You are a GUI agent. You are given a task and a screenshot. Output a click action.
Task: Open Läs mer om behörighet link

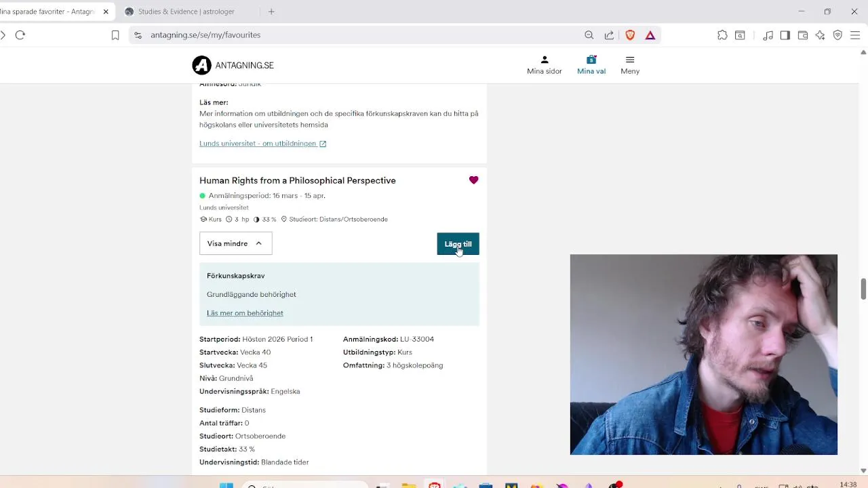245,313
